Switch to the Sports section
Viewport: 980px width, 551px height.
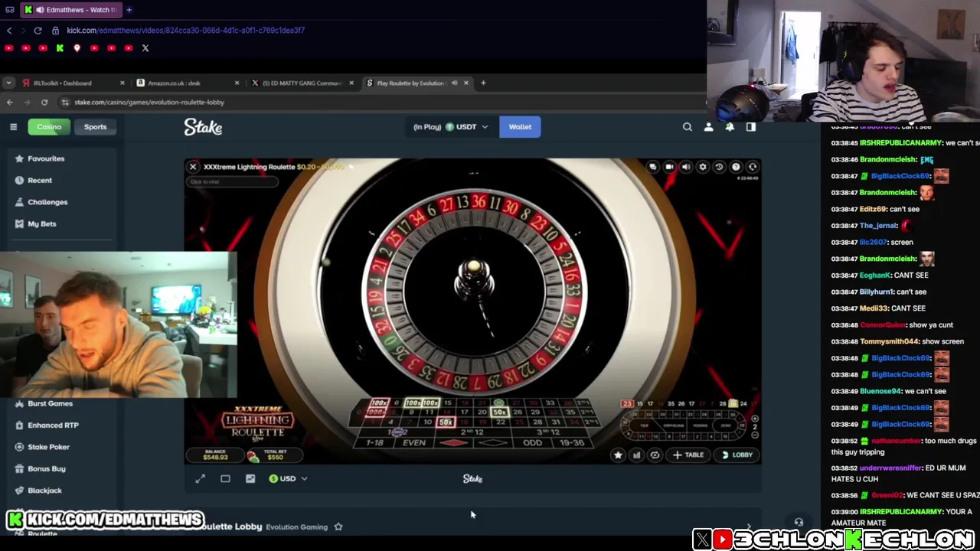[95, 127]
